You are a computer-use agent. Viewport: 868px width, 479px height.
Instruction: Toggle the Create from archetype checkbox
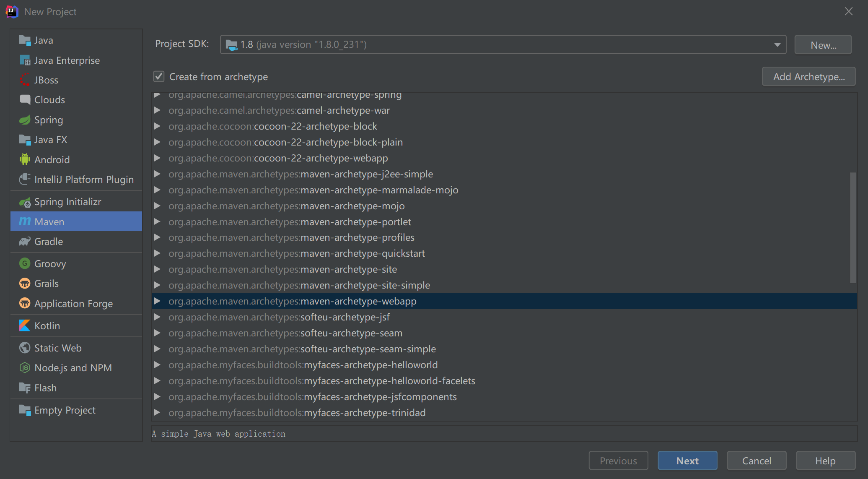pos(159,76)
